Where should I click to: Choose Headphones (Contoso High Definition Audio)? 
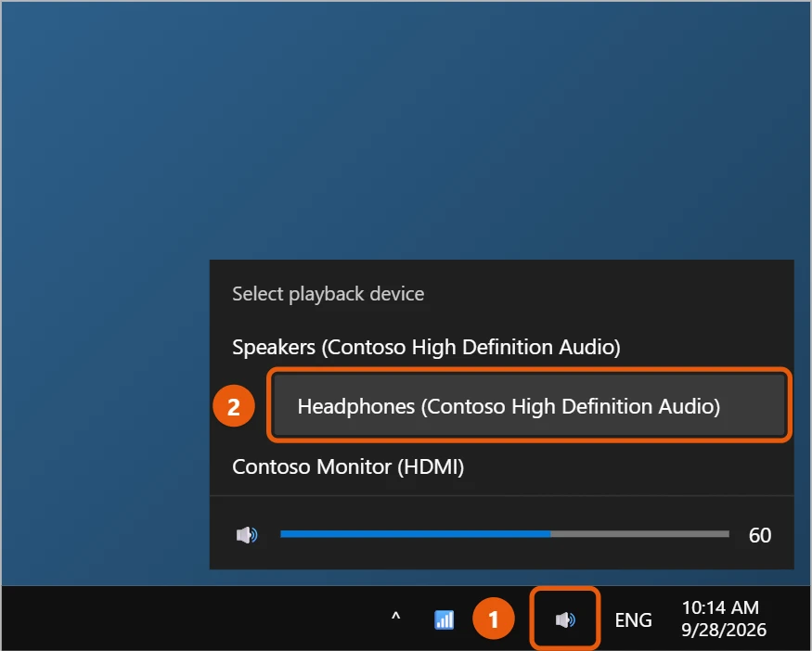pos(529,405)
